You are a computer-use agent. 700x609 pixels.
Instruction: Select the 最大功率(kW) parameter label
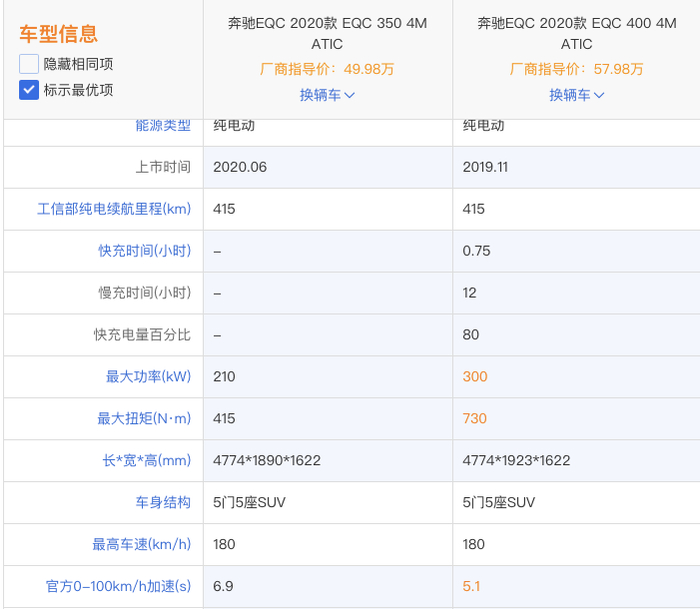[148, 377]
